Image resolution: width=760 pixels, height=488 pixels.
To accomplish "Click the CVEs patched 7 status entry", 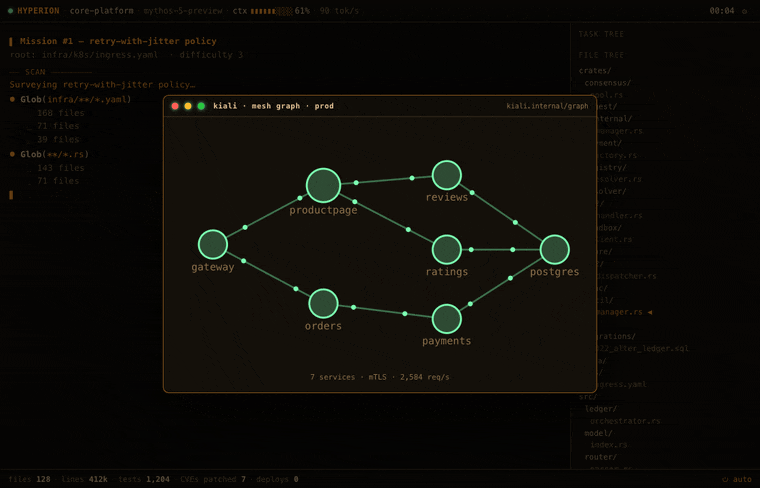I will click(213, 479).
